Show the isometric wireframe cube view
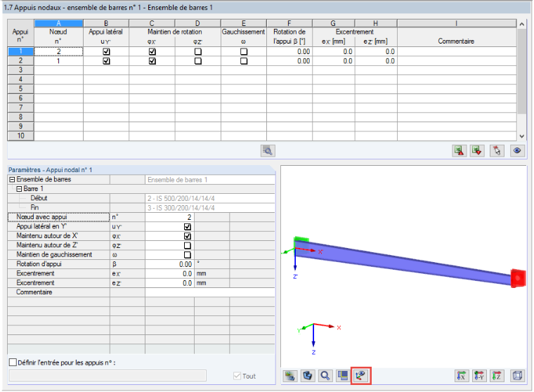Image resolution: width=534 pixels, height=392 pixels. 517,376
